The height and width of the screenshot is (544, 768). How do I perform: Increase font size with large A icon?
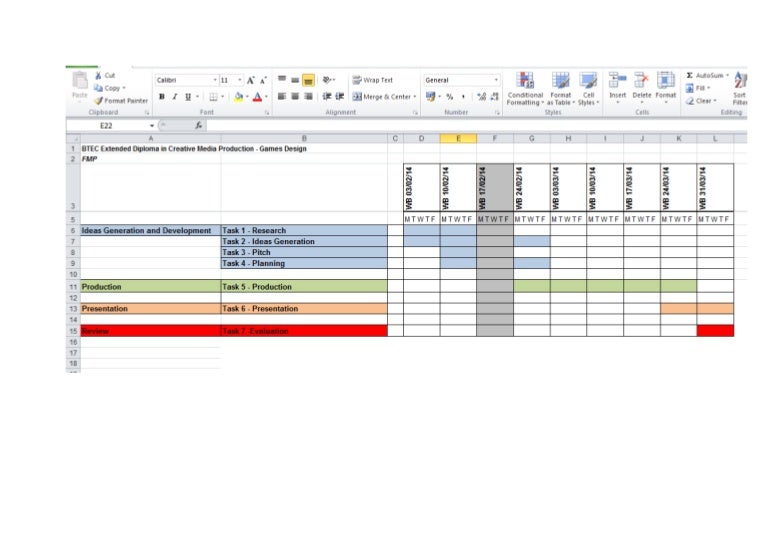tap(250, 80)
